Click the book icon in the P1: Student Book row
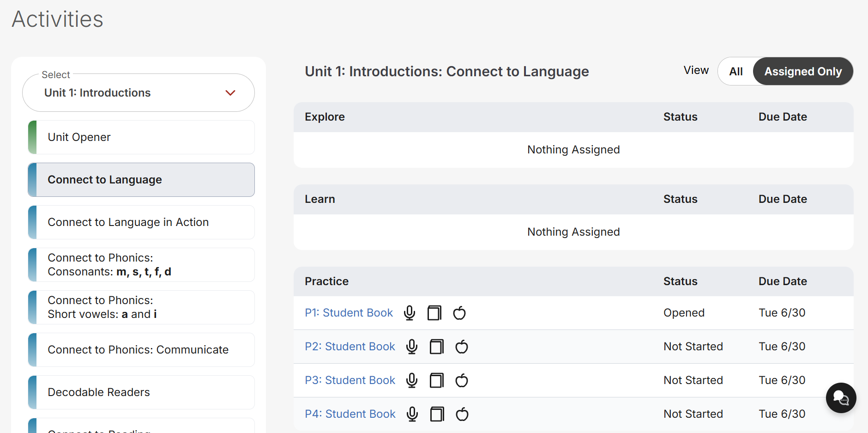868x433 pixels. (x=434, y=313)
